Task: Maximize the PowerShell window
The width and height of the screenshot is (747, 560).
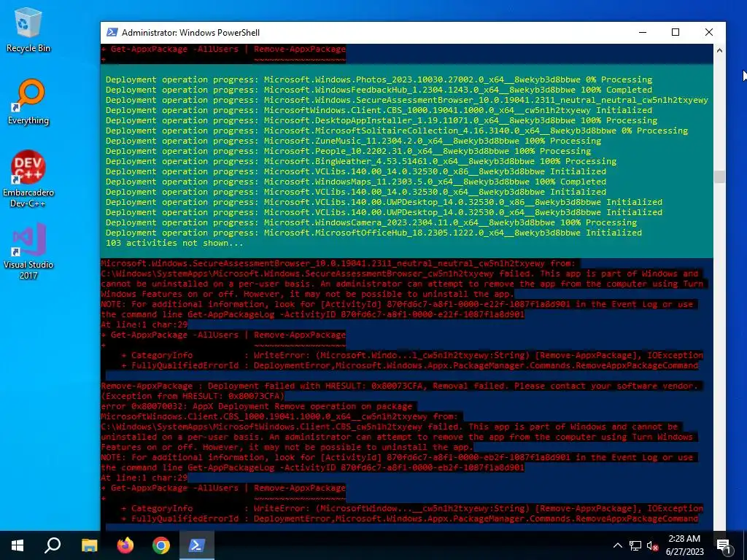Action: [x=676, y=32]
